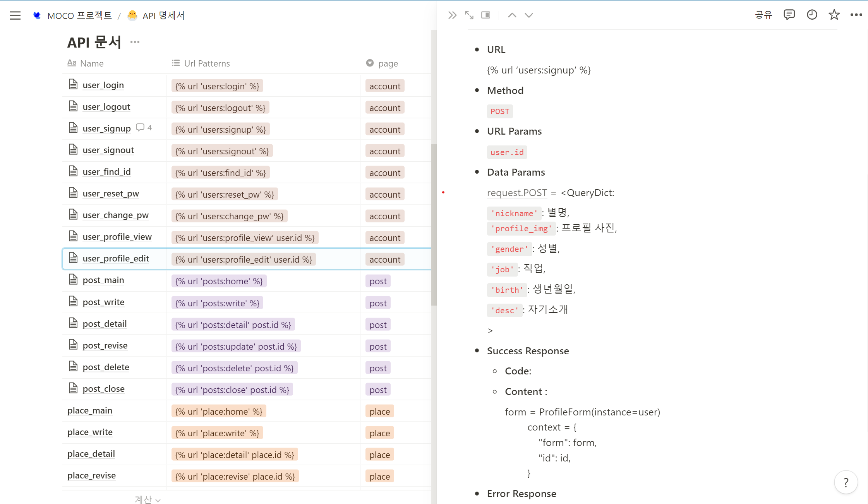Open the Url Patterns column header menu
Image resolution: width=868 pixels, height=504 pixels.
click(x=207, y=63)
